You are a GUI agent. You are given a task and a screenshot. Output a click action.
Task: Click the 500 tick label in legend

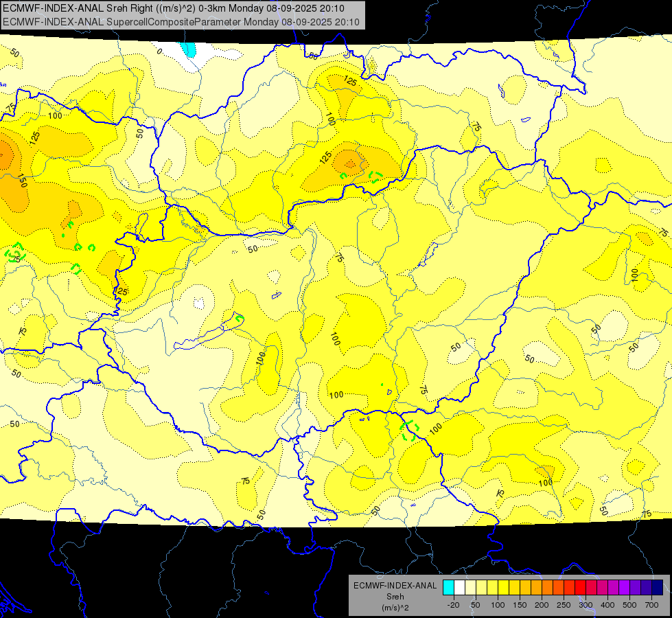pyautogui.click(x=629, y=605)
